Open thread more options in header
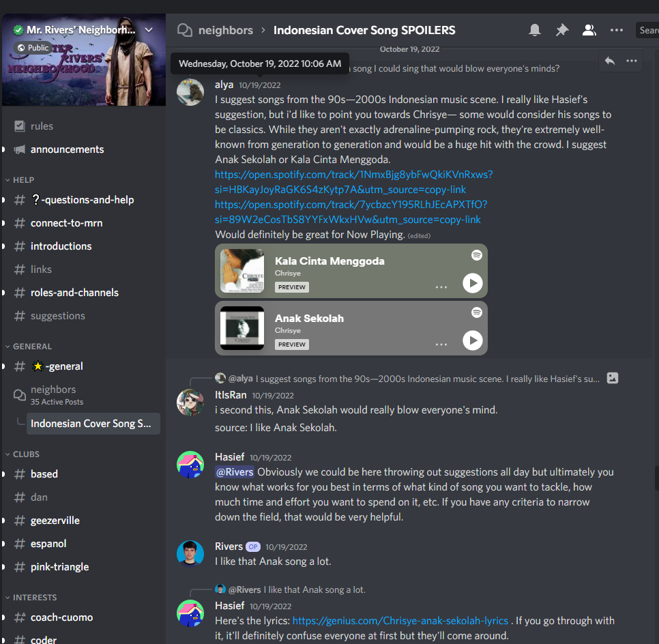The height and width of the screenshot is (644, 659). [x=616, y=30]
